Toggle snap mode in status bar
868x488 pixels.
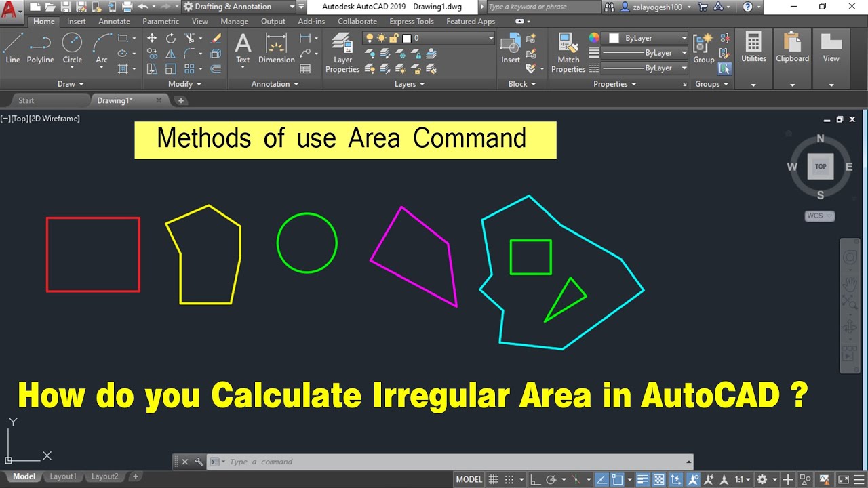click(x=509, y=479)
